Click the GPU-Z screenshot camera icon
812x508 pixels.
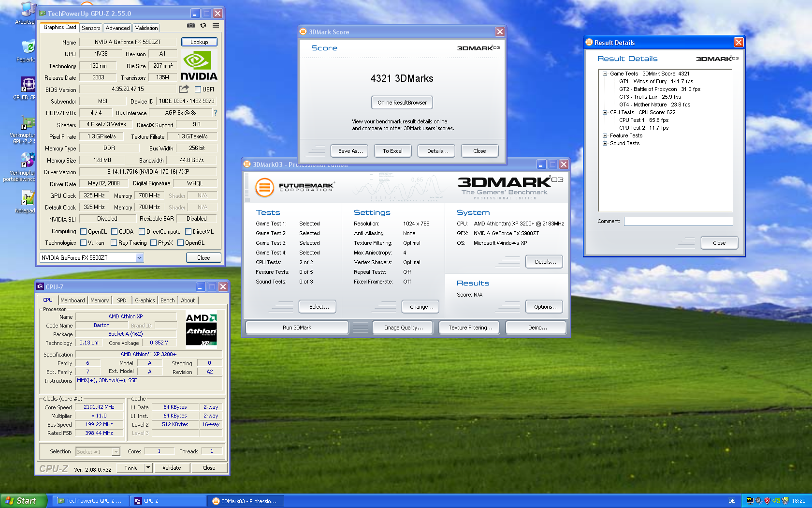[191, 25]
